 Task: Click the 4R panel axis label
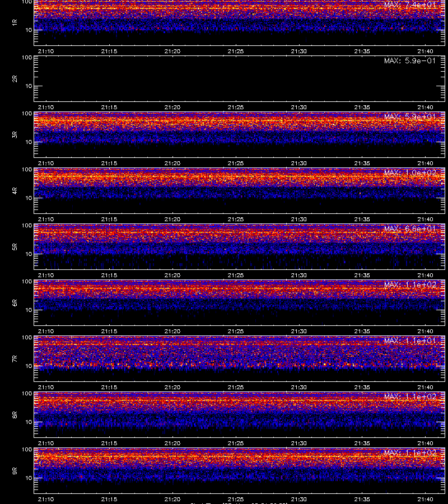click(x=15, y=190)
